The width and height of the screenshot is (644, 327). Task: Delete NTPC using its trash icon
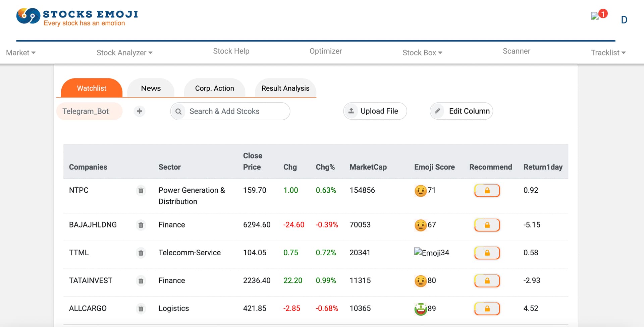141,190
